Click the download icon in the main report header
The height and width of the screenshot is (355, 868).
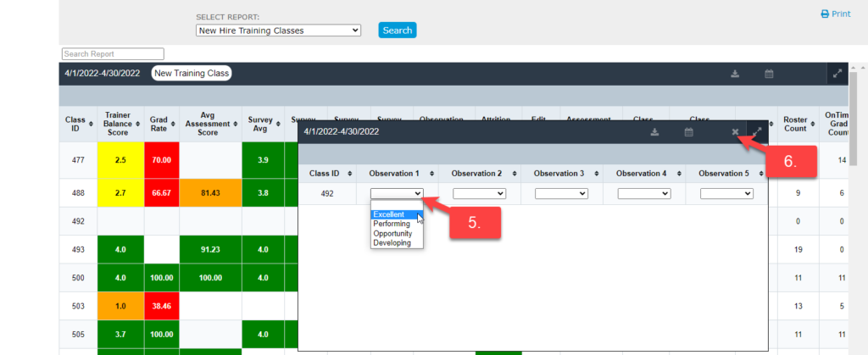tap(736, 74)
